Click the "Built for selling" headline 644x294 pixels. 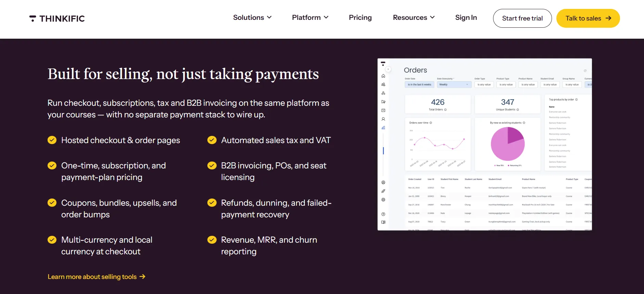[183, 74]
